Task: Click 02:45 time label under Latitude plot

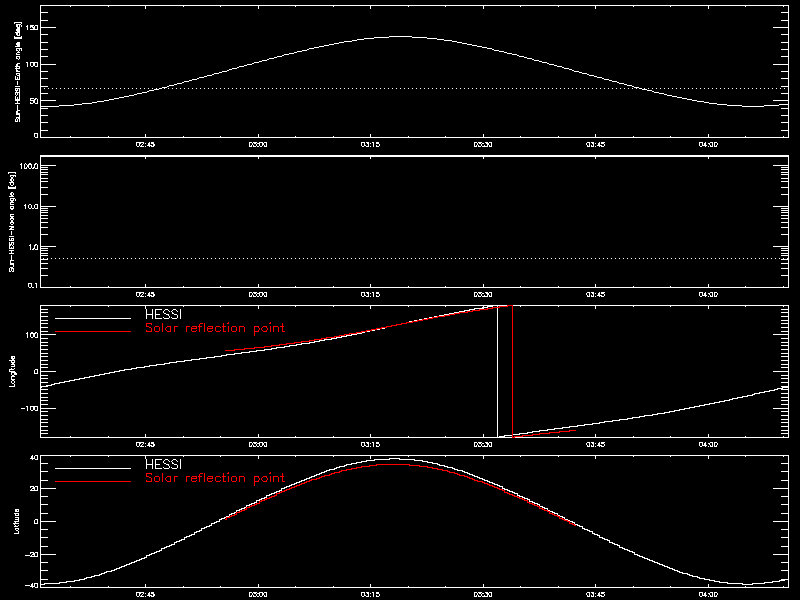Action: coord(145,595)
